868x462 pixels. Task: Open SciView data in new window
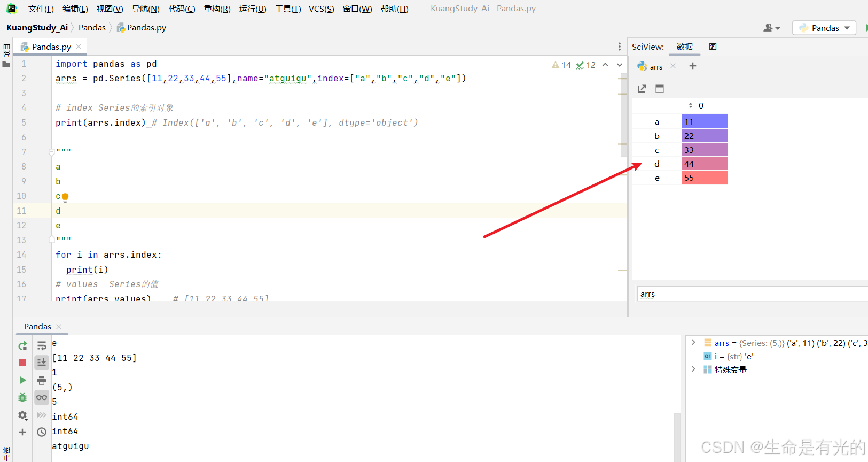coord(642,89)
